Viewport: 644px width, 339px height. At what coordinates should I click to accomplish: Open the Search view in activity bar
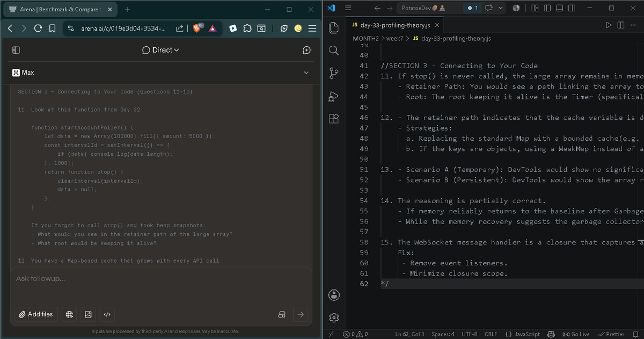click(333, 50)
